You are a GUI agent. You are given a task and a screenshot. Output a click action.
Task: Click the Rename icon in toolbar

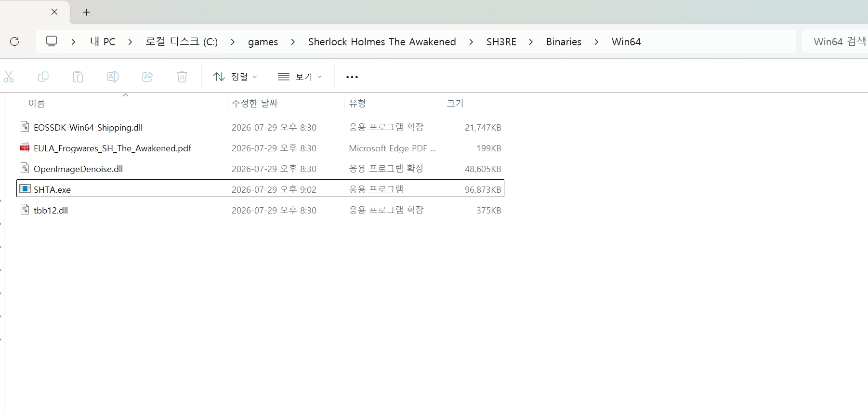tap(113, 77)
